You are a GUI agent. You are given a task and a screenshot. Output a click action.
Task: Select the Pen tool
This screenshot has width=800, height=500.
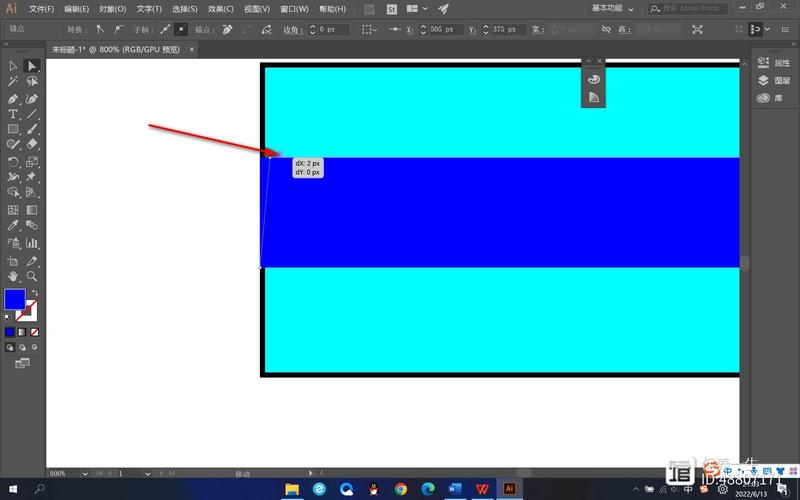coord(13,99)
